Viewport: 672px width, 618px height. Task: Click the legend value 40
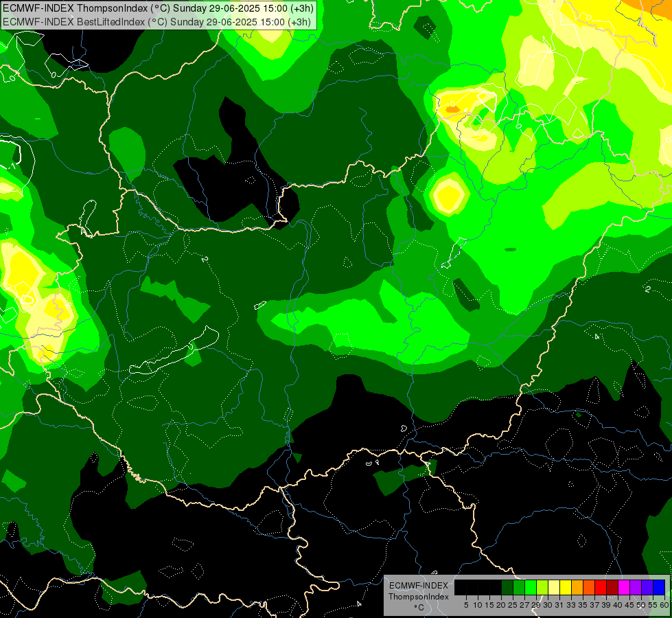pyautogui.click(x=618, y=605)
